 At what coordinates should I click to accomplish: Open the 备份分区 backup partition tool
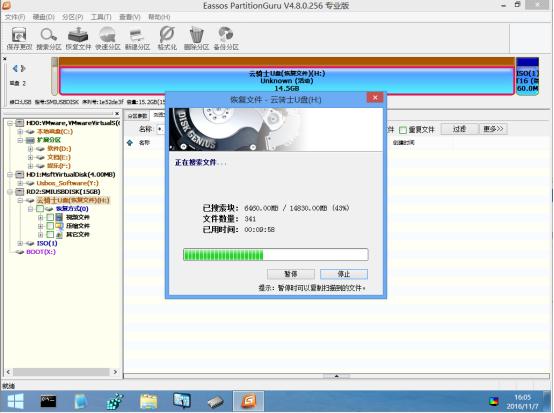226,35
